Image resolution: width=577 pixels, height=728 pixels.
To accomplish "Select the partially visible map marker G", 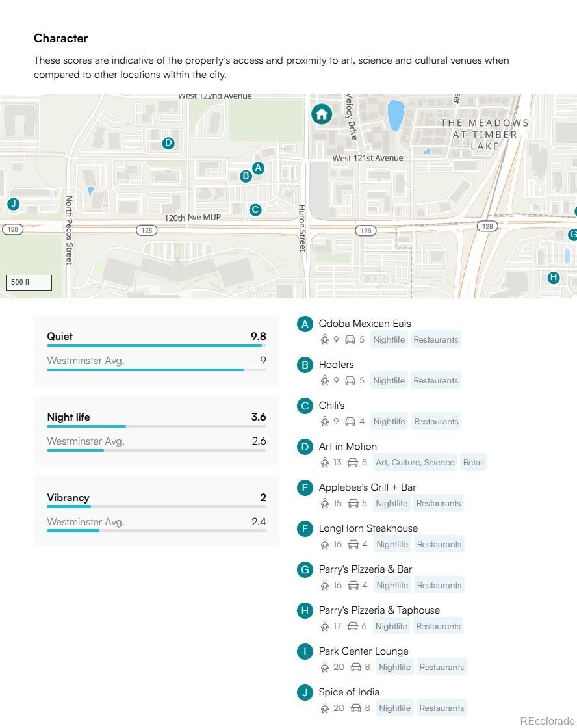I will tap(572, 235).
